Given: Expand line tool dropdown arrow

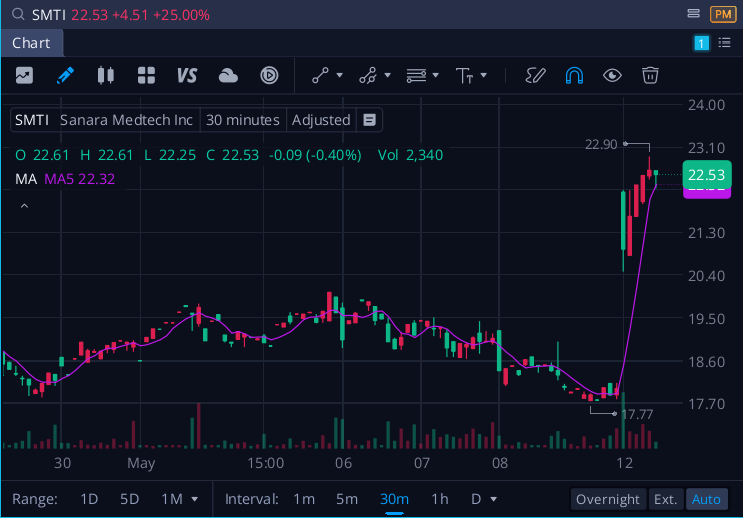Looking at the screenshot, I should (x=339, y=75).
